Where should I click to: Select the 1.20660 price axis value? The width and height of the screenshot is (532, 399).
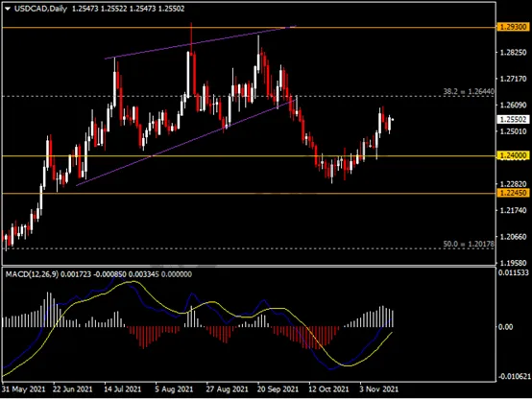coord(514,237)
